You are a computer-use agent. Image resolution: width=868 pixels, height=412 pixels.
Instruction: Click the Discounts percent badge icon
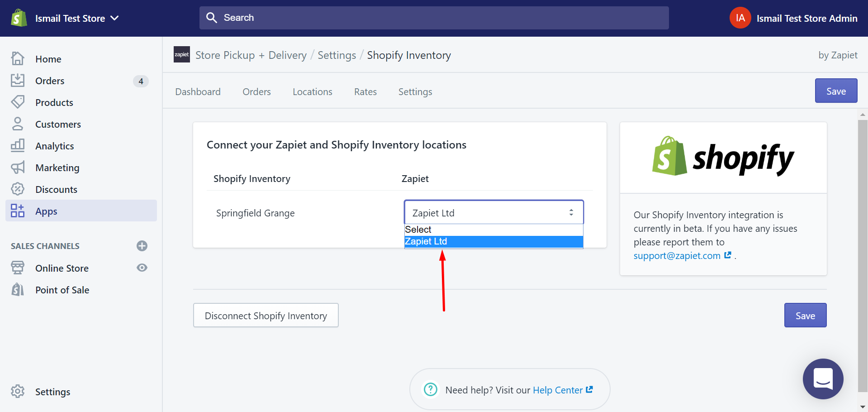[x=18, y=189]
